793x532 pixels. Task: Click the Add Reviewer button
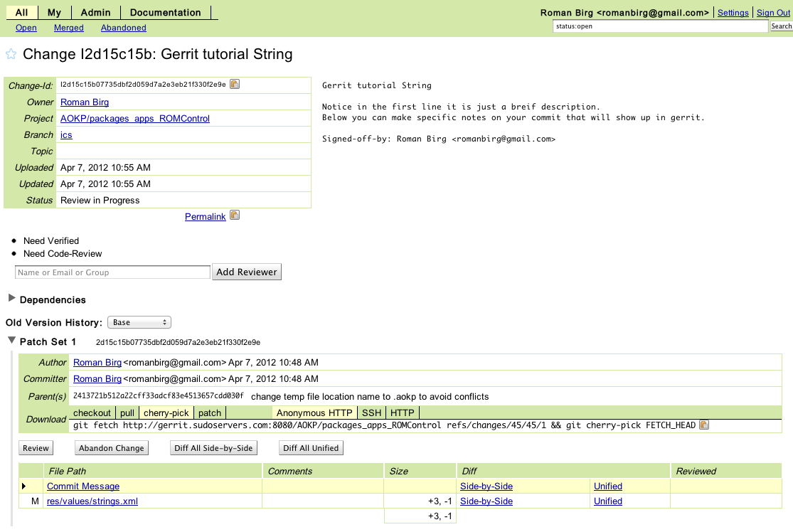click(x=247, y=272)
